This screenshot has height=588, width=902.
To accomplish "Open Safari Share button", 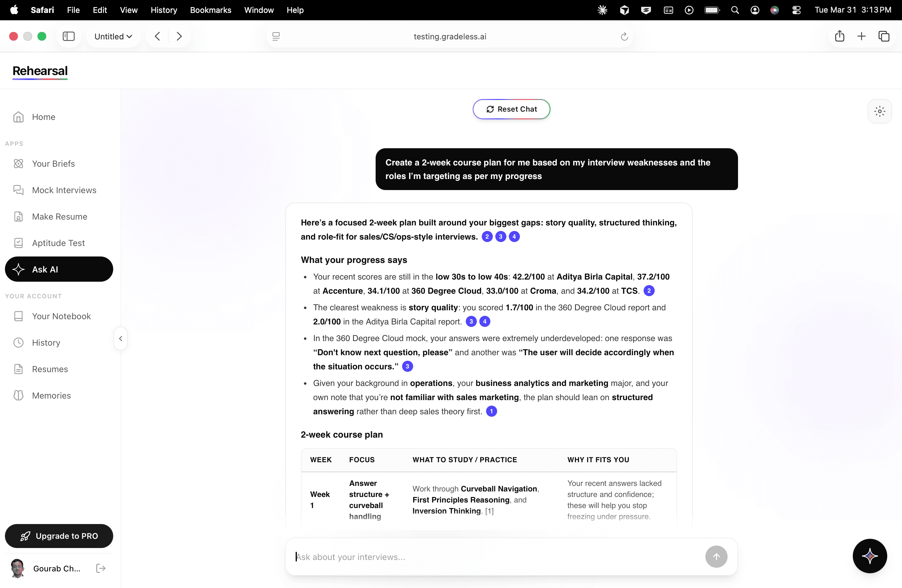I will [840, 36].
